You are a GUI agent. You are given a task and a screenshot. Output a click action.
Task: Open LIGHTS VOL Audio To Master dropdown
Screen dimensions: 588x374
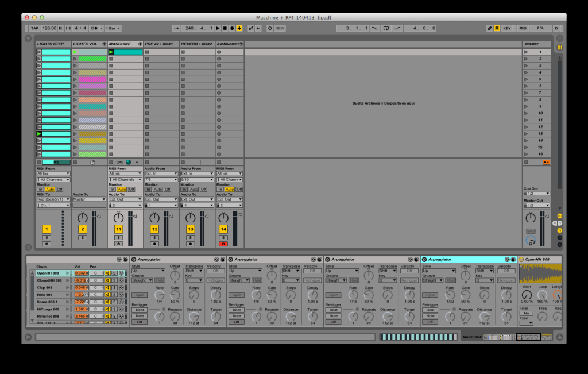pos(89,199)
